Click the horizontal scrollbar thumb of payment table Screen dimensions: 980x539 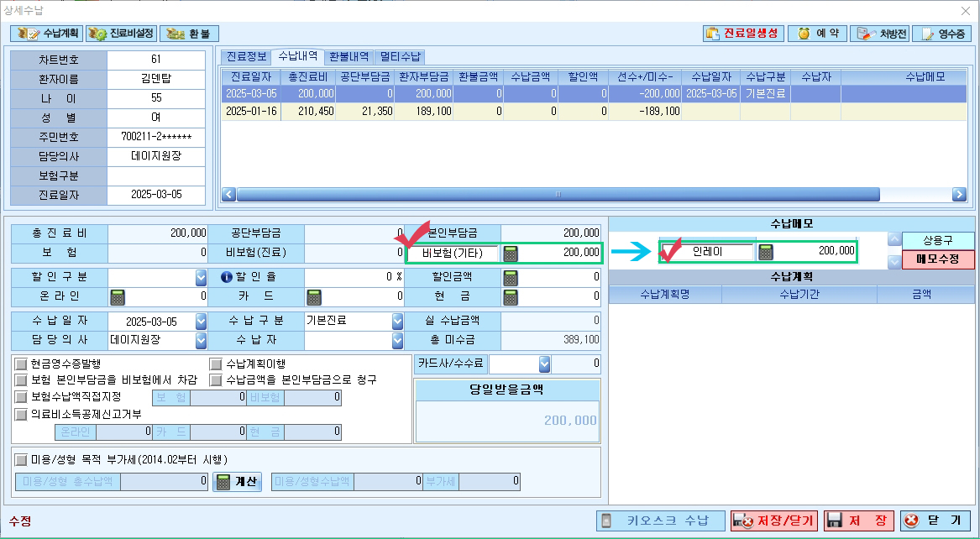pyautogui.click(x=558, y=194)
